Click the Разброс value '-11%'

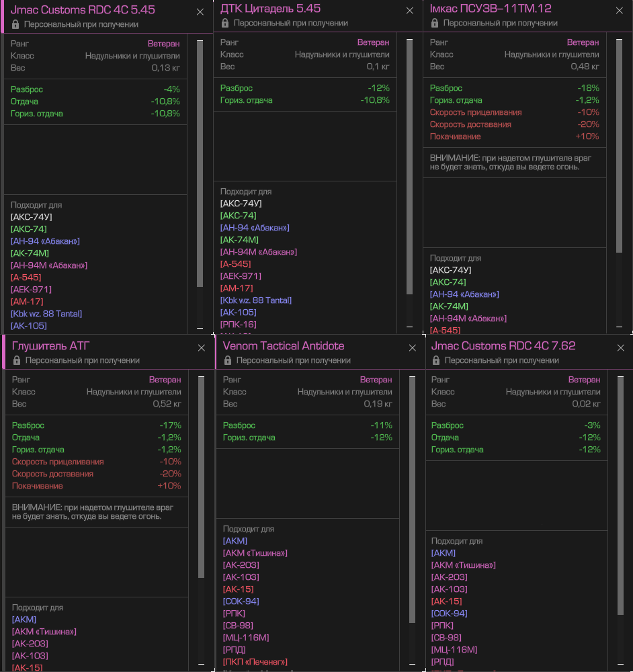coord(382,425)
